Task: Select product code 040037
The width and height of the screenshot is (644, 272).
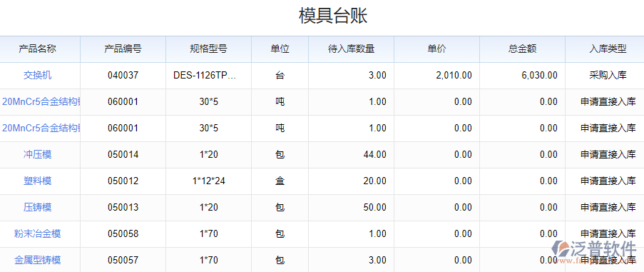Action: point(123,75)
